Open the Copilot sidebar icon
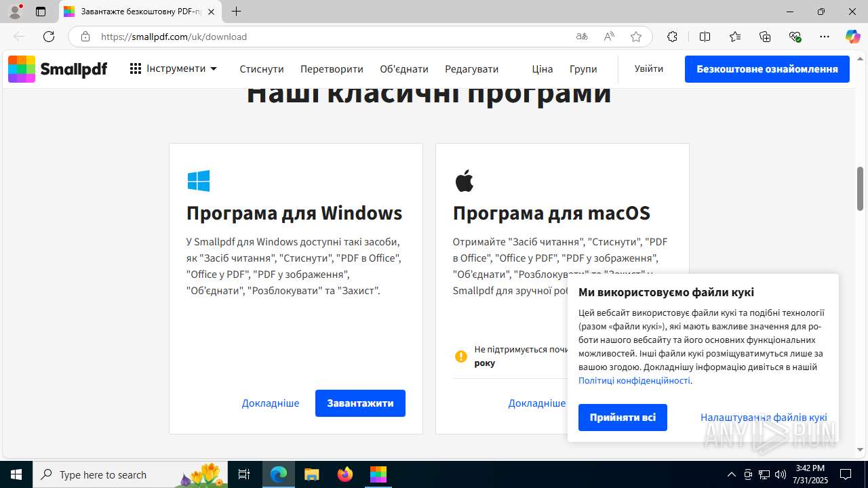The width and height of the screenshot is (868, 488). (x=852, y=37)
